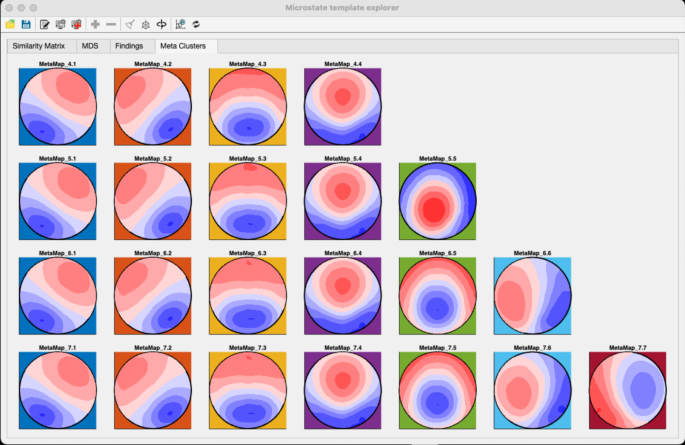The image size is (685, 445).
Task: Click the blue save disk icon
Action: (x=26, y=23)
